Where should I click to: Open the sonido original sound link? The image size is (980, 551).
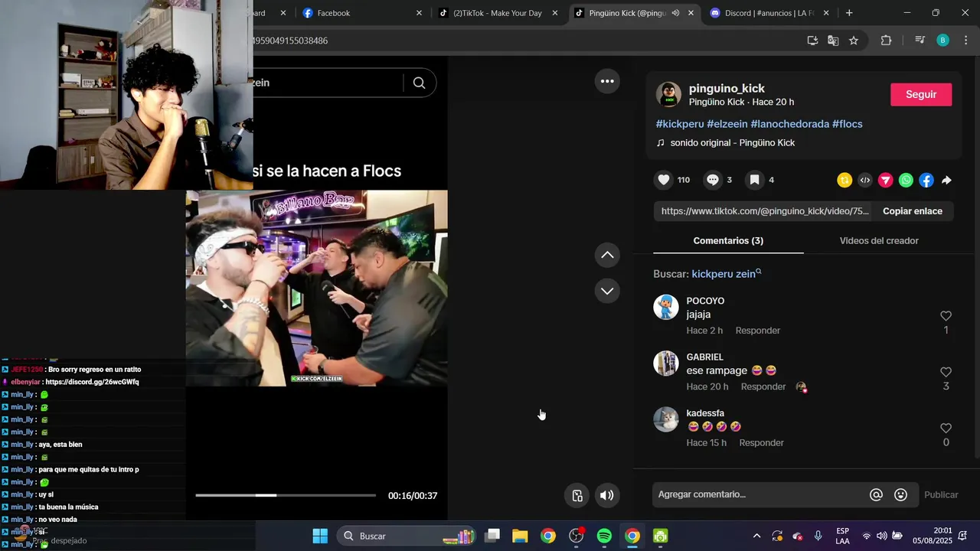[x=733, y=143]
